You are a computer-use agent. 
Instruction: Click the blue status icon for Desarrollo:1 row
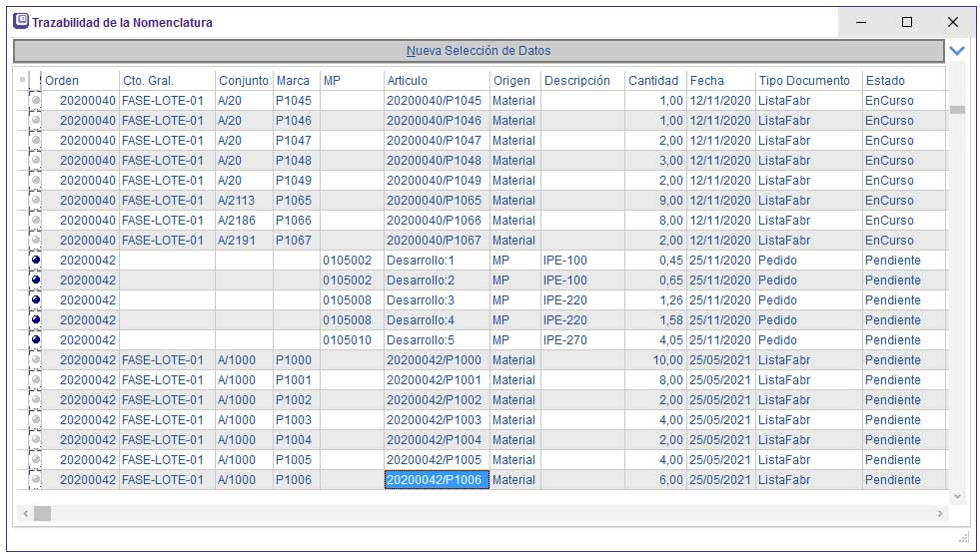coord(36,260)
